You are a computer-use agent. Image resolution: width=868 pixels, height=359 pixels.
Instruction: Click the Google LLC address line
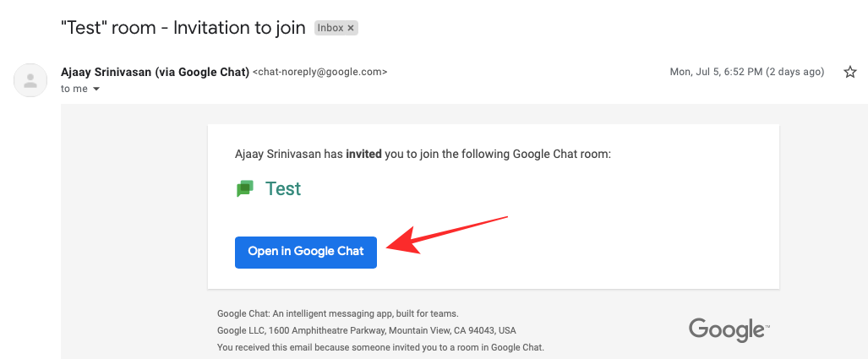366,330
